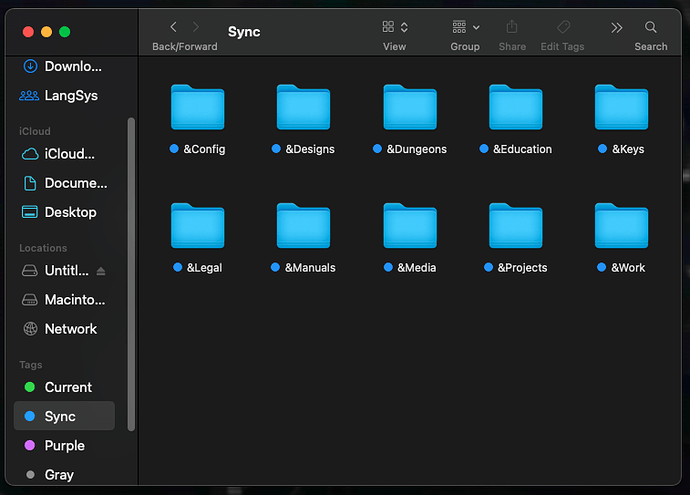Minimize the window with yellow button
Screen dimensions: 690x495
[46, 32]
